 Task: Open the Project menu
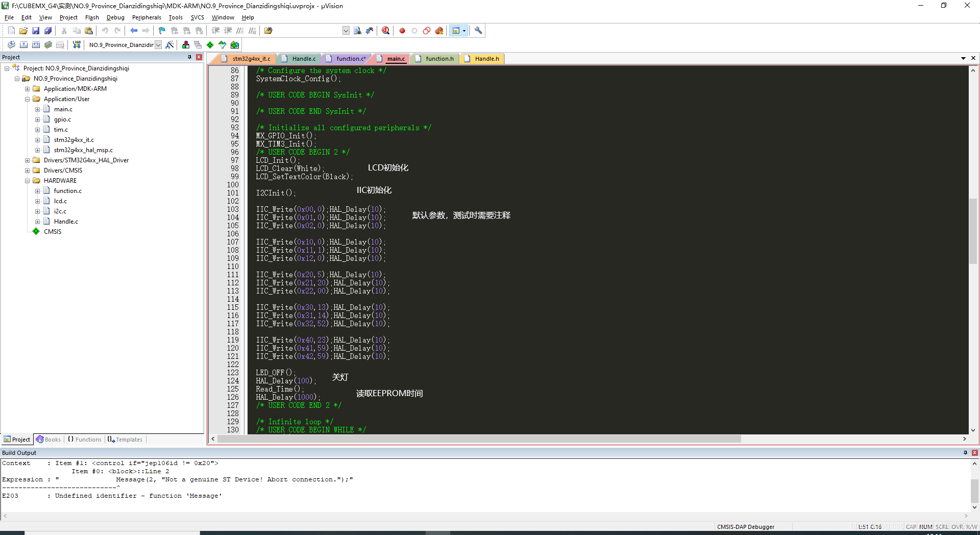tap(68, 17)
